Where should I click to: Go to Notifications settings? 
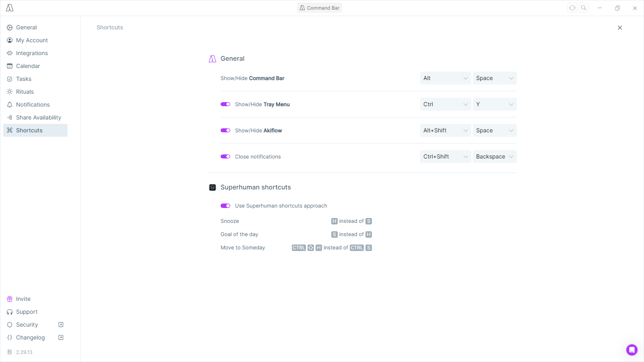click(35, 105)
